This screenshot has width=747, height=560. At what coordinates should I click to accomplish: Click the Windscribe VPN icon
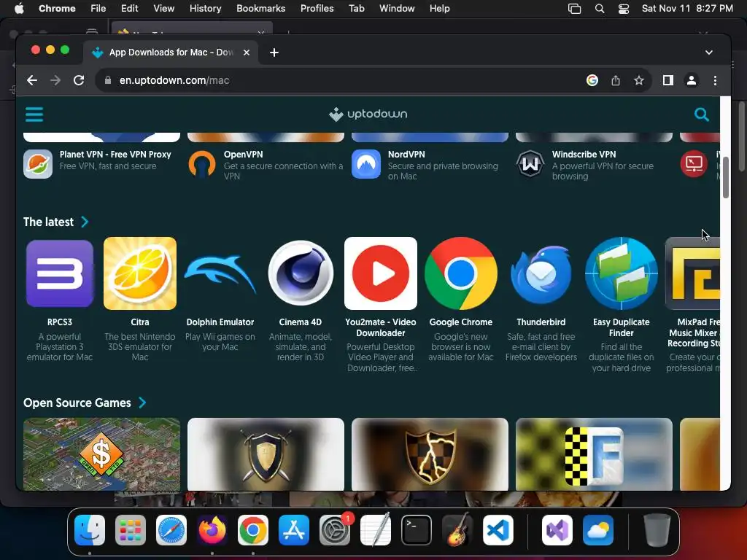[x=530, y=164]
